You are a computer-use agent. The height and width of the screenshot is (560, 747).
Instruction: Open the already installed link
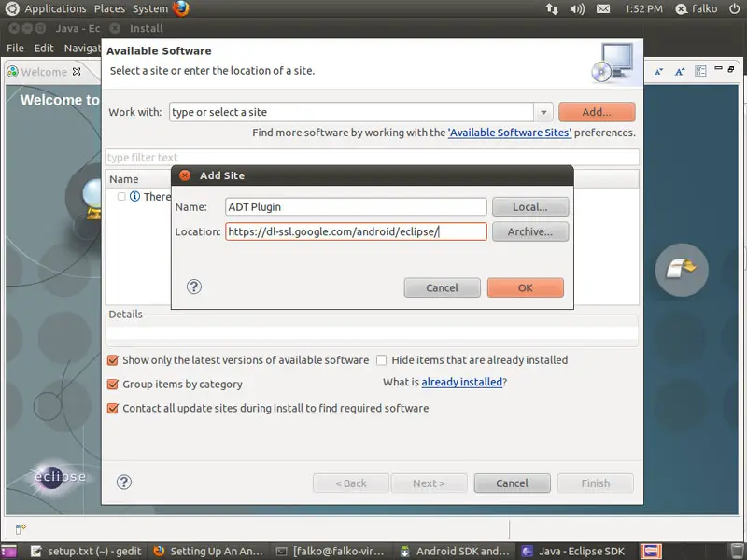[x=461, y=382]
